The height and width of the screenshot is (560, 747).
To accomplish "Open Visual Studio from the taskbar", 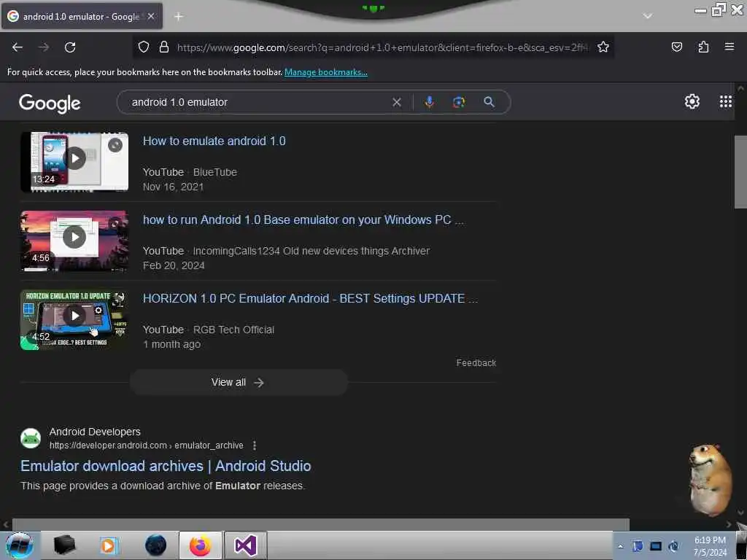I will click(x=245, y=545).
